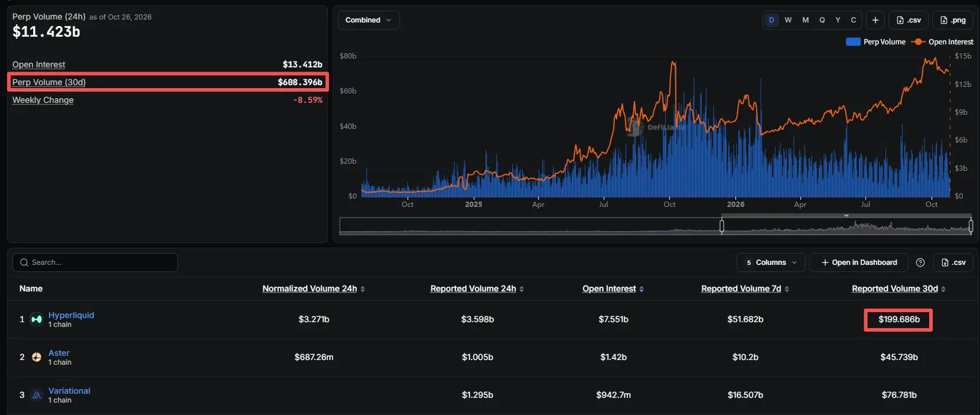
Task: Download the table .csv file
Action: point(953,262)
